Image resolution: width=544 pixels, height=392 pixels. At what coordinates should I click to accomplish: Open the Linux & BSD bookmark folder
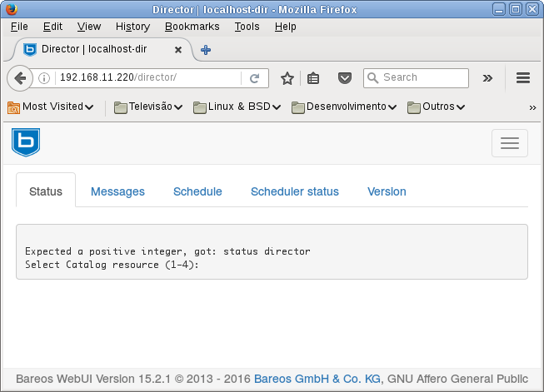coord(237,107)
